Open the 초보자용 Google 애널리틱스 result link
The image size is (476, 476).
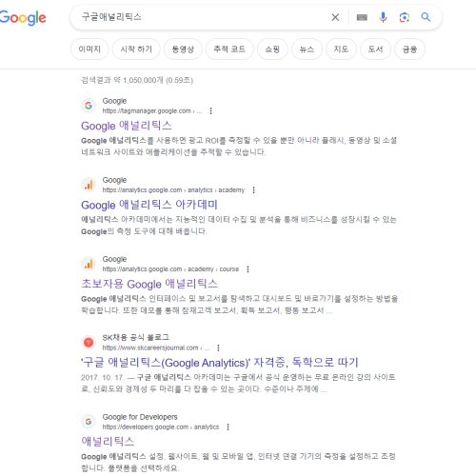pos(149,284)
